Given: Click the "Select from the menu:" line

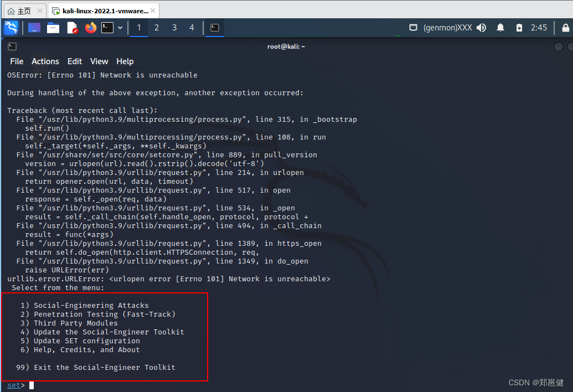Looking at the screenshot, I should click(x=58, y=288).
